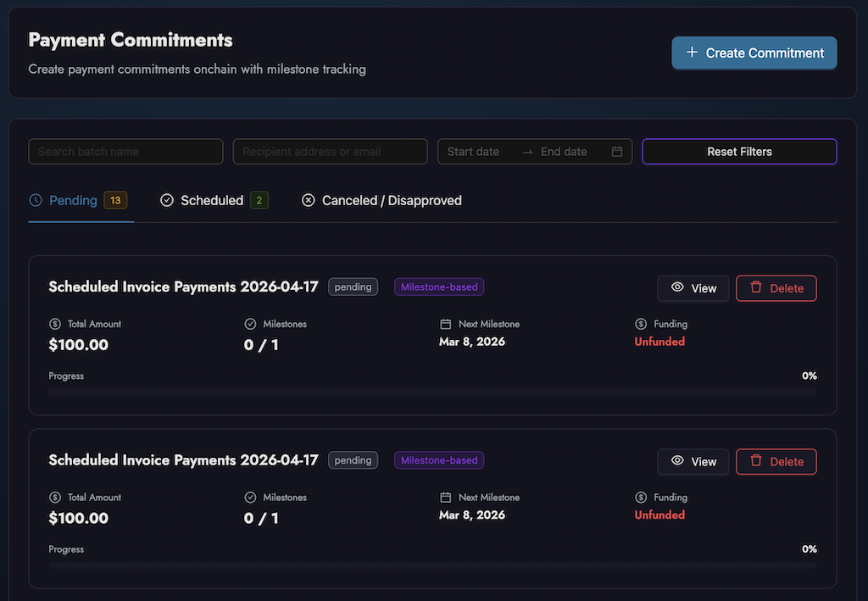Click the subtitle about onchain milestone tracking

coord(197,70)
